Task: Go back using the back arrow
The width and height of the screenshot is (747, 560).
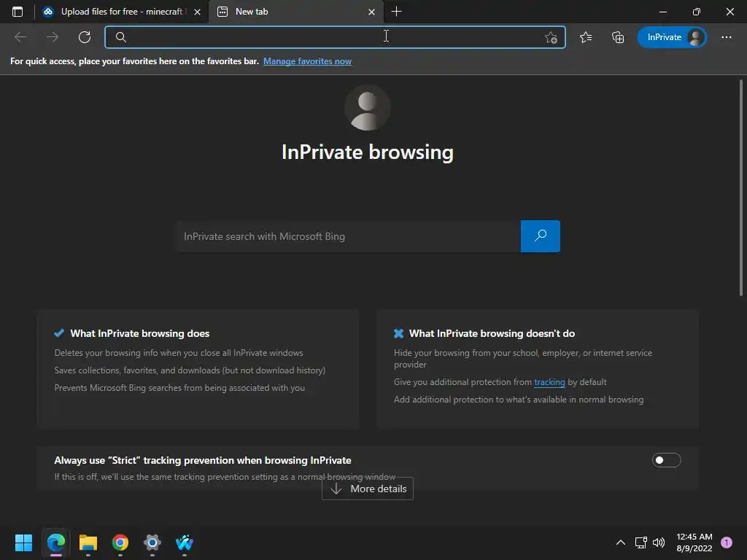Action: (20, 37)
